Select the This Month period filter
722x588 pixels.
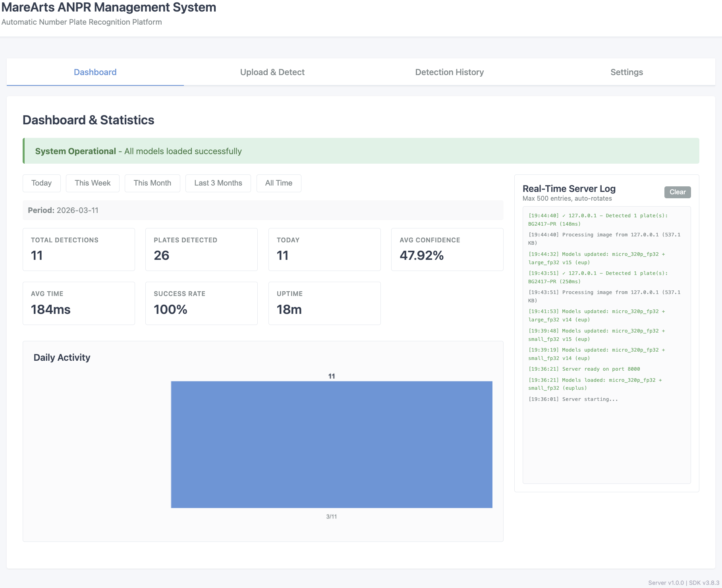click(x=152, y=183)
